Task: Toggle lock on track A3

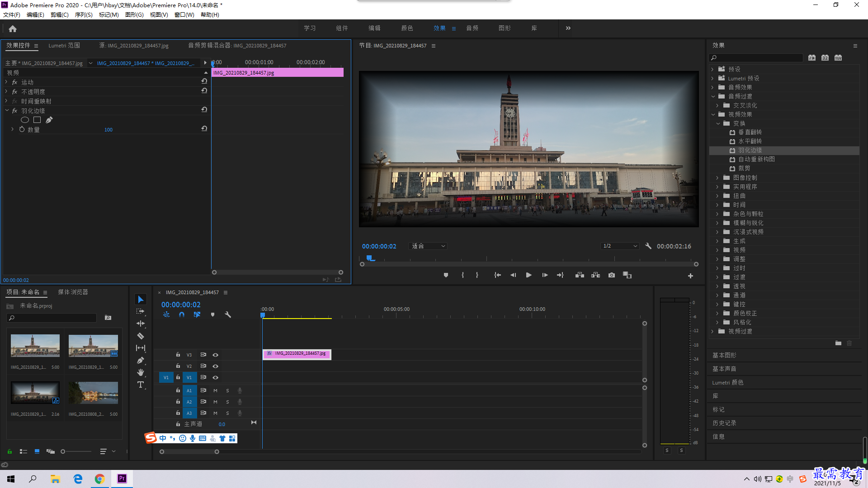Action: pyautogui.click(x=178, y=413)
